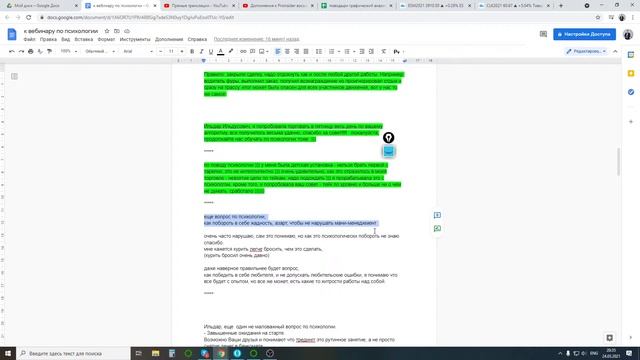Check cloud save status icon
Screen dimensions: 640x360
[x=127, y=31]
